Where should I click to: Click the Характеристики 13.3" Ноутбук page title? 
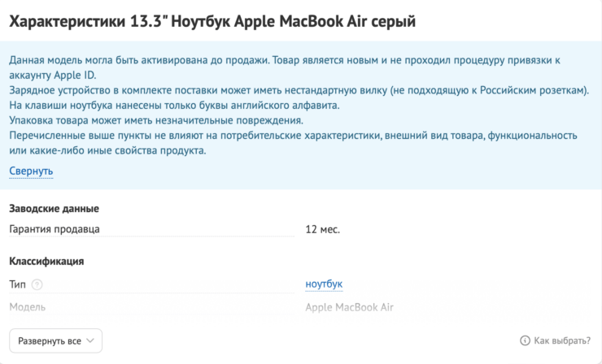212,21
